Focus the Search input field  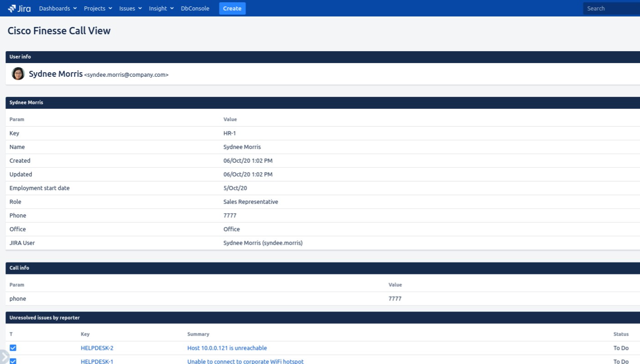coord(612,8)
